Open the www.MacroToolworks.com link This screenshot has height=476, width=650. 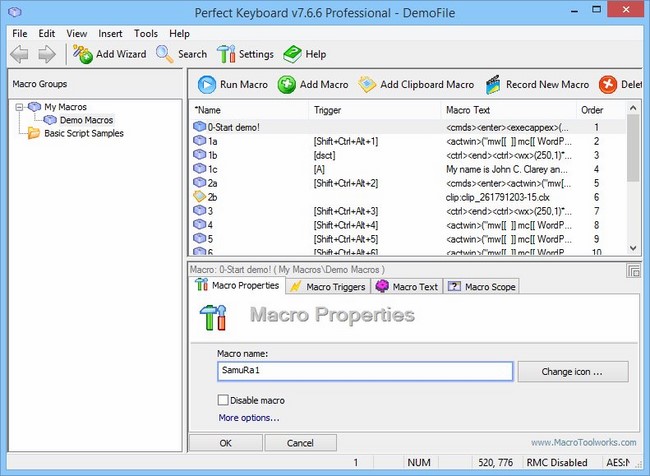tap(582, 442)
